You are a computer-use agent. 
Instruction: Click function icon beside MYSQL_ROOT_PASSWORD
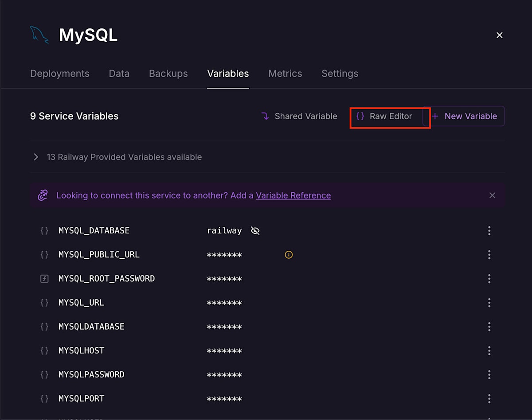[44, 279]
